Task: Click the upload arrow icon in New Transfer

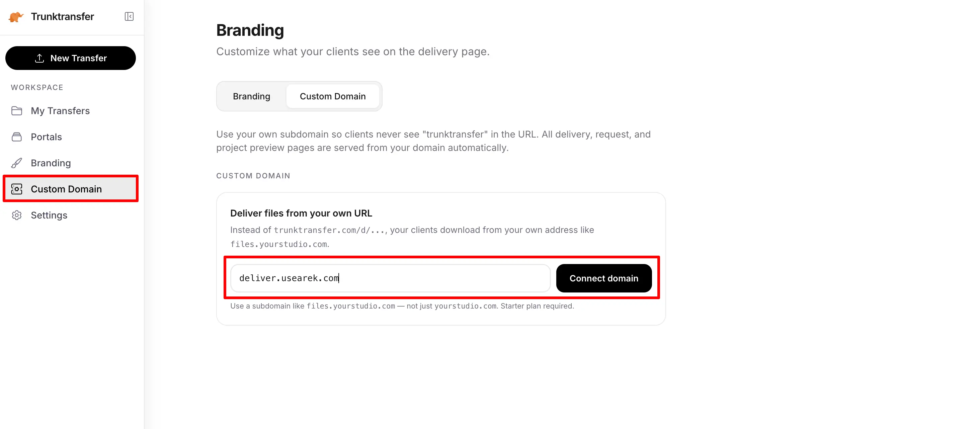Action: [x=39, y=58]
